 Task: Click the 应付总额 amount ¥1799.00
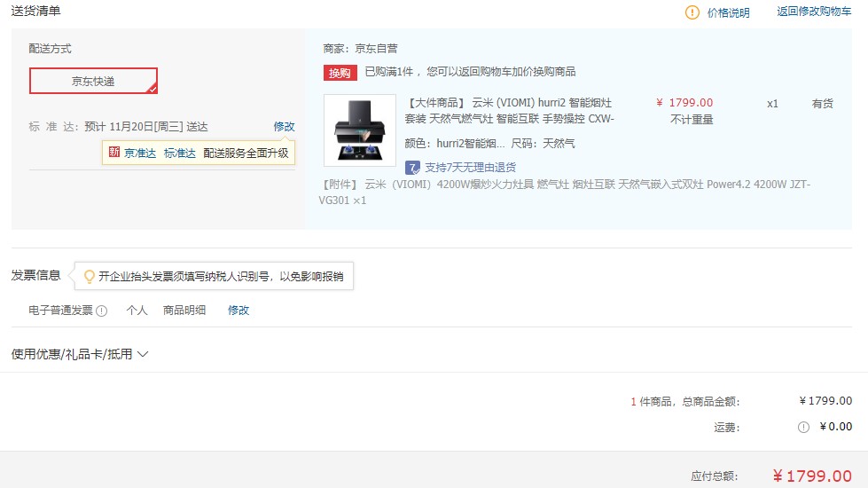812,476
